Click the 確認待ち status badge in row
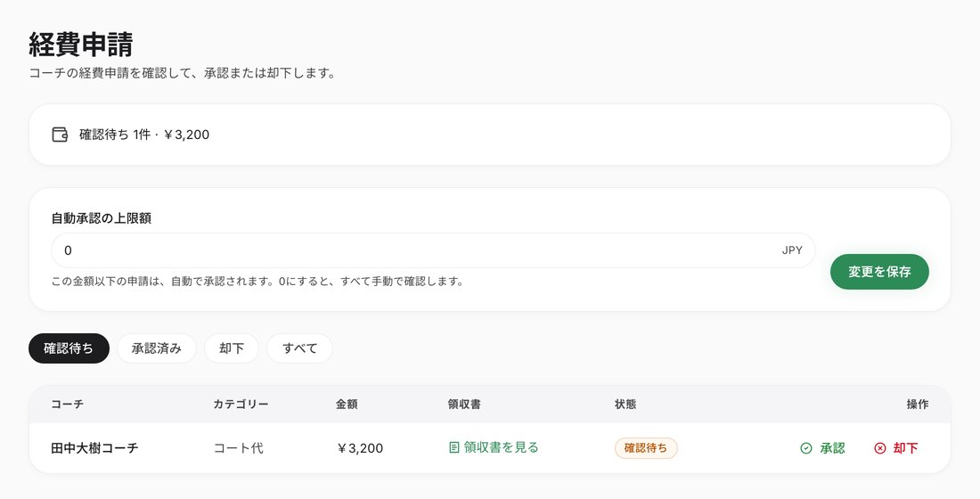Image resolution: width=980 pixels, height=499 pixels. click(x=646, y=448)
